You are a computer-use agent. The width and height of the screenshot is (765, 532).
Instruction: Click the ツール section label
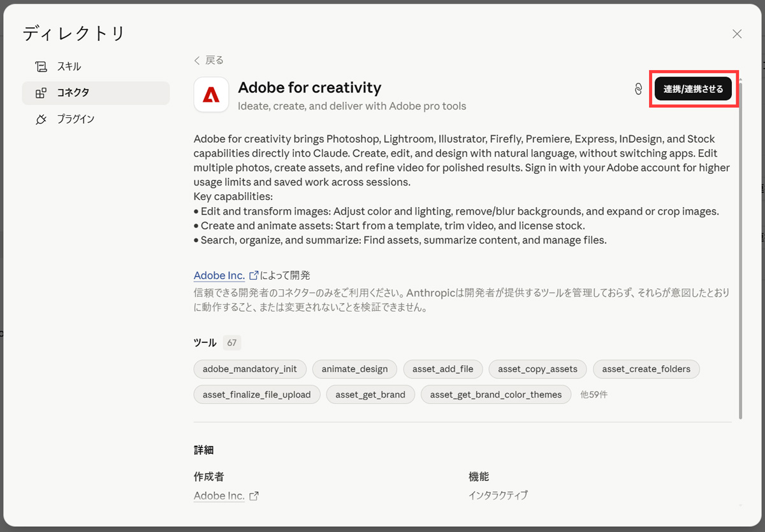coord(205,343)
